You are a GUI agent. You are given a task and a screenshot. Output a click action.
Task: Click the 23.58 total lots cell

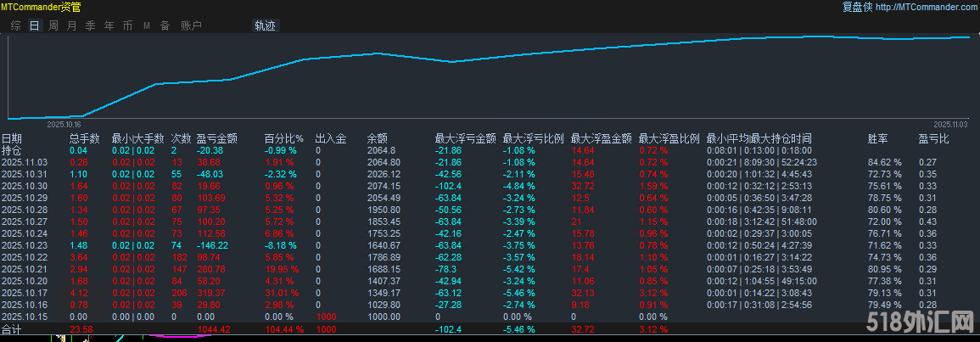click(81, 329)
